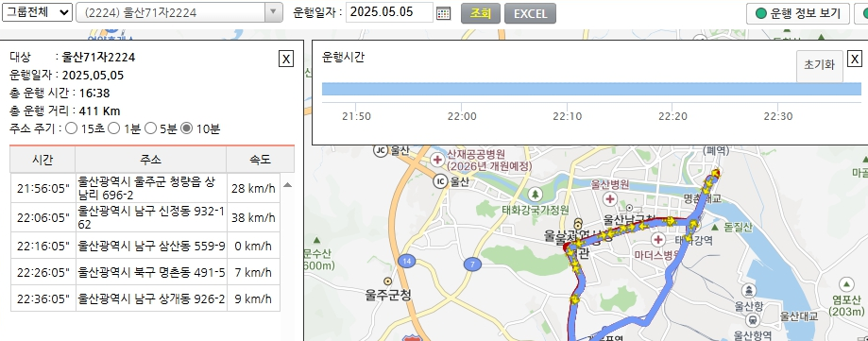Select the 5분 address interval

tap(150, 128)
